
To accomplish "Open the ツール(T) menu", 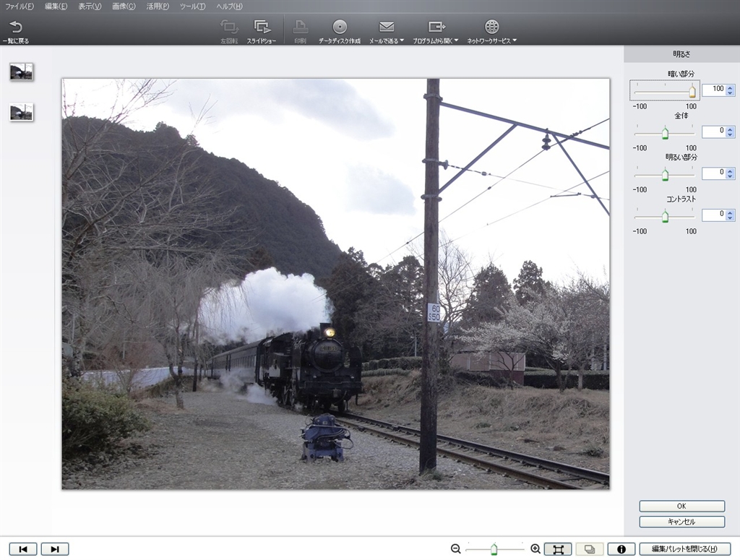I will pos(192,6).
